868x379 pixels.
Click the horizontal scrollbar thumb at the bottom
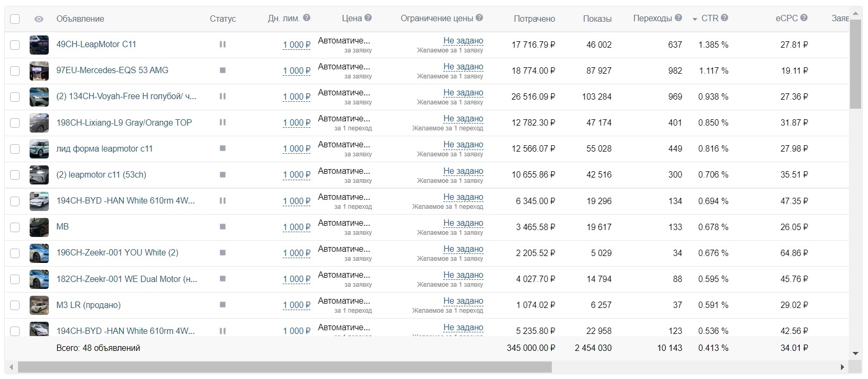(x=285, y=367)
